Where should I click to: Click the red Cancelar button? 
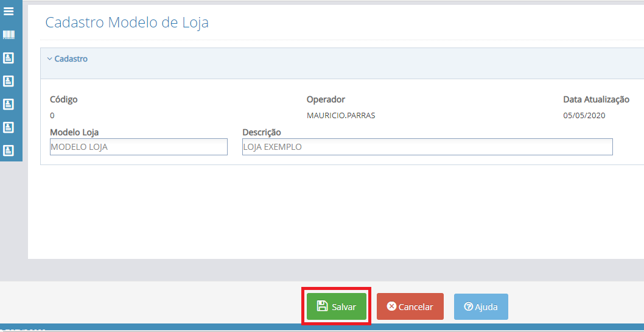click(410, 306)
